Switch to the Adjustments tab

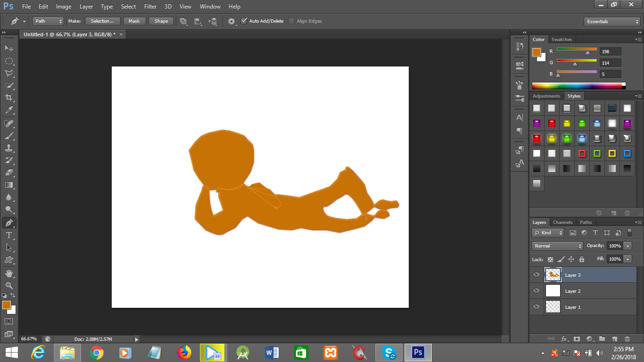pyautogui.click(x=546, y=96)
